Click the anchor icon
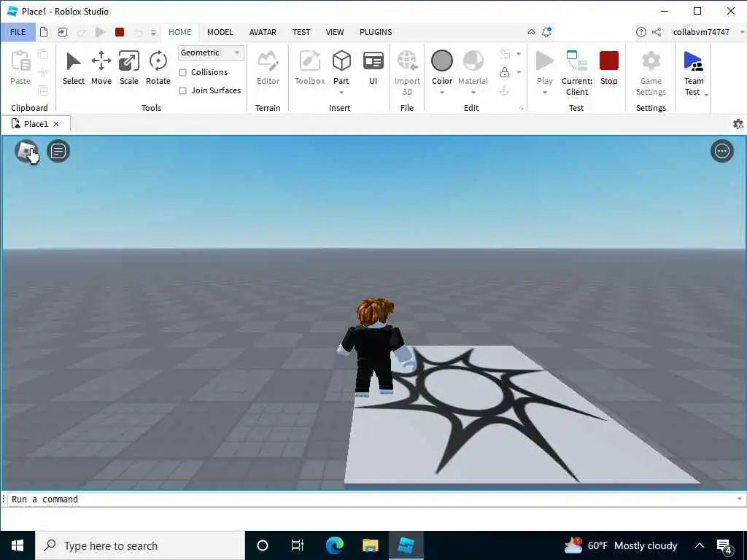 coord(505,90)
